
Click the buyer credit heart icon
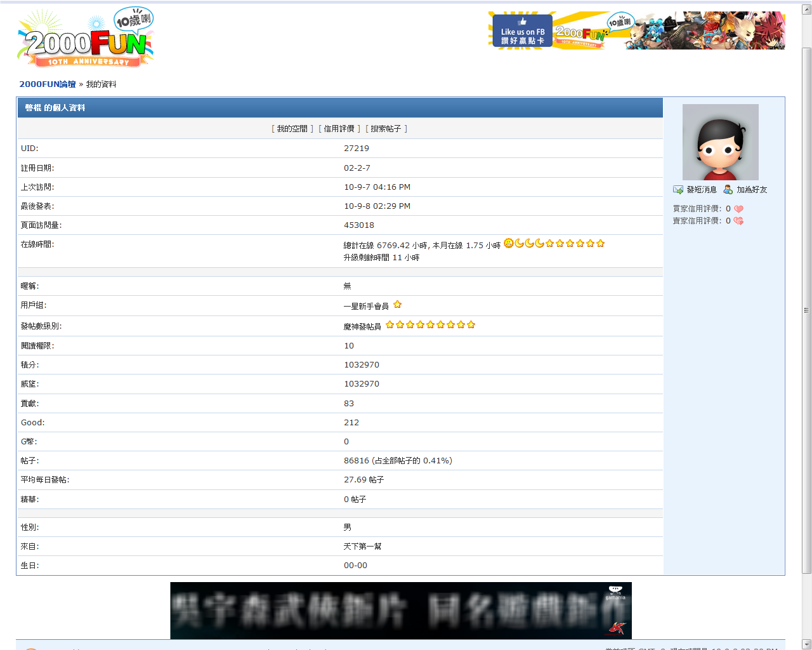point(738,209)
